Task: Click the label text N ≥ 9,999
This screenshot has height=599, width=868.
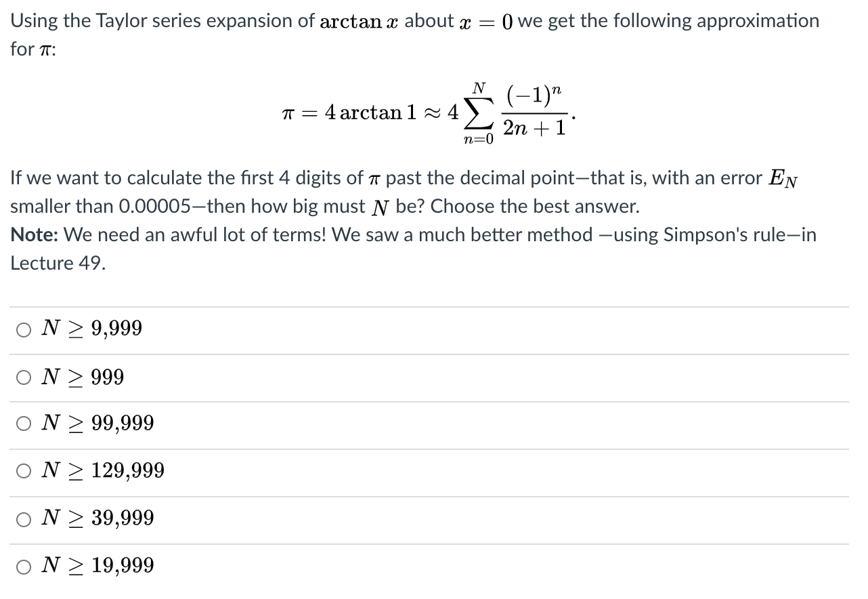Action: click(x=92, y=328)
